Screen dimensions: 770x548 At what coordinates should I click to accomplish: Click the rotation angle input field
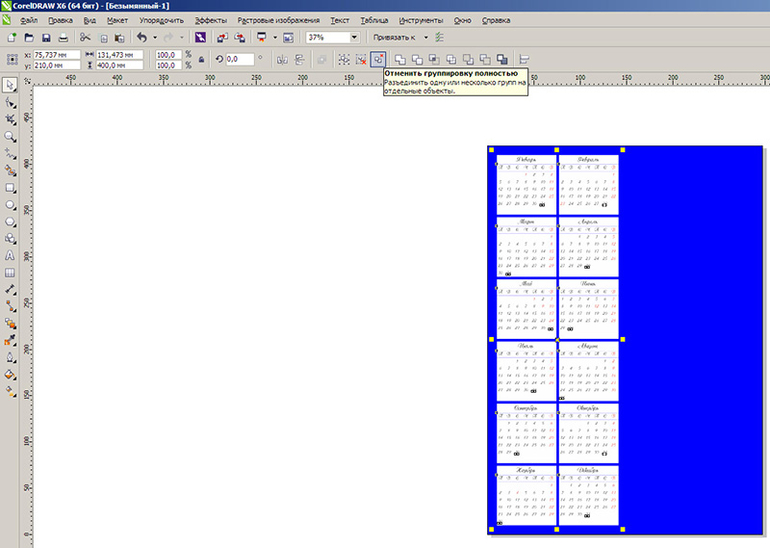point(239,60)
